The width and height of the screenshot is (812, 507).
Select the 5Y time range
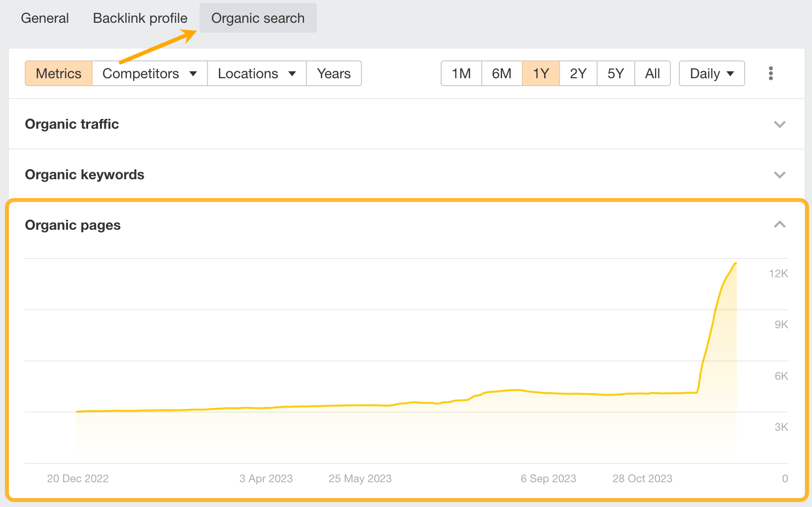[615, 73]
